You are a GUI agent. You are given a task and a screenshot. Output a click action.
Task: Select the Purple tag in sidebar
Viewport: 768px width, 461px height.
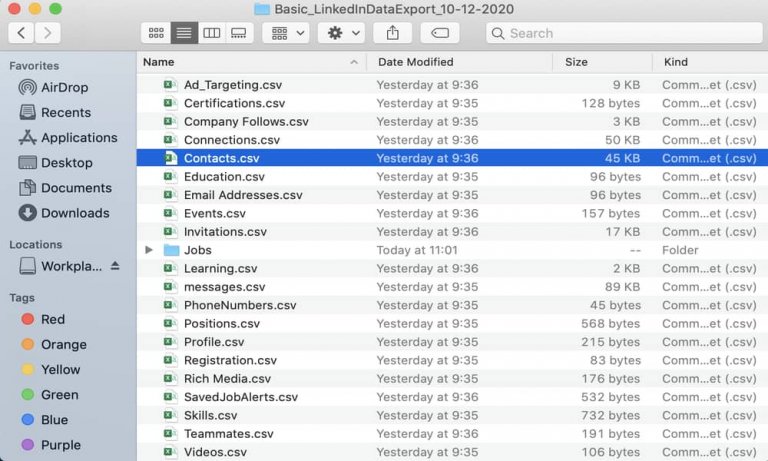coord(60,445)
